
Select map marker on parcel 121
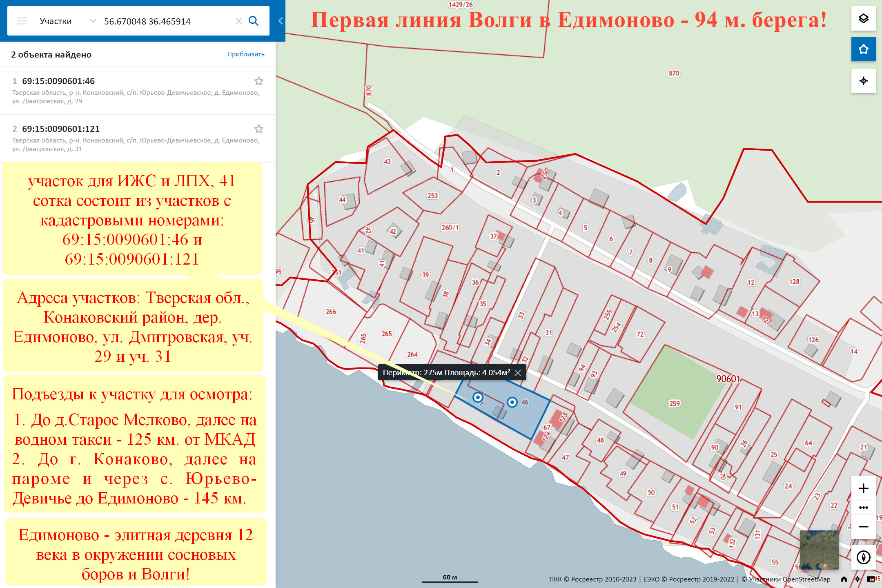tap(478, 397)
